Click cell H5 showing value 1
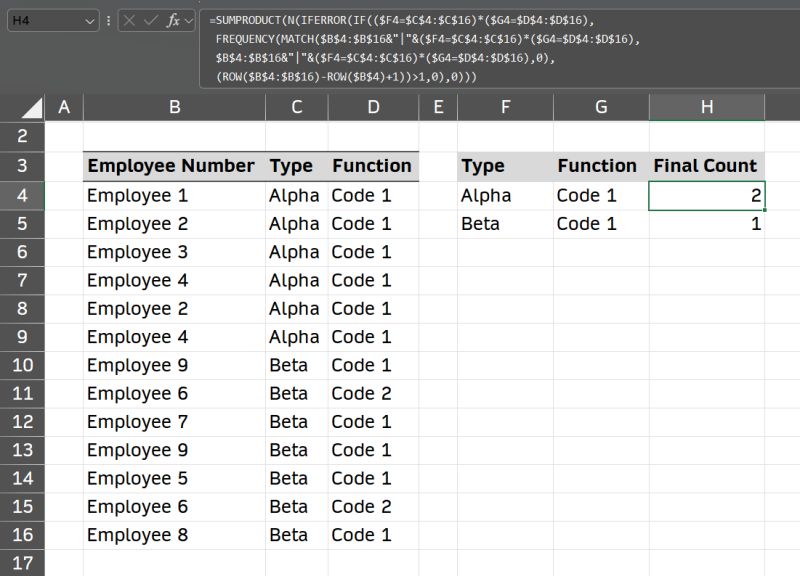Screen dimensions: 800x576 pos(707,224)
